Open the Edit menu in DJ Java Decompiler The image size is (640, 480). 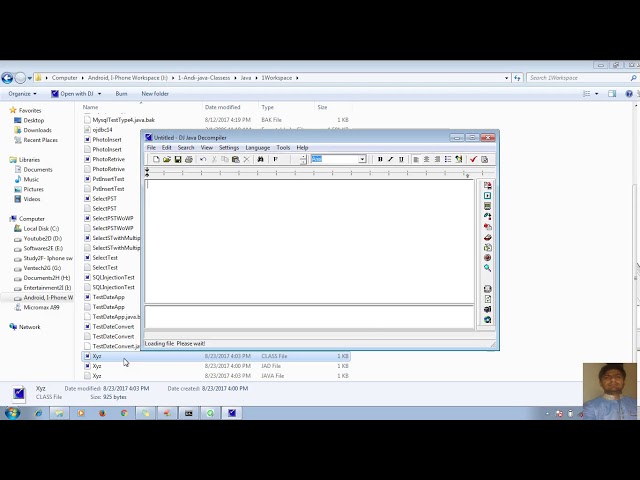(x=167, y=148)
